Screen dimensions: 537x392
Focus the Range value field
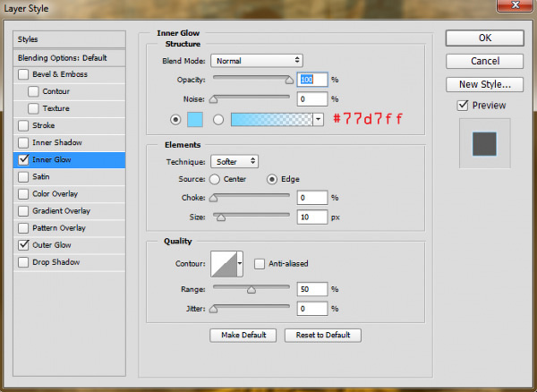(x=312, y=289)
